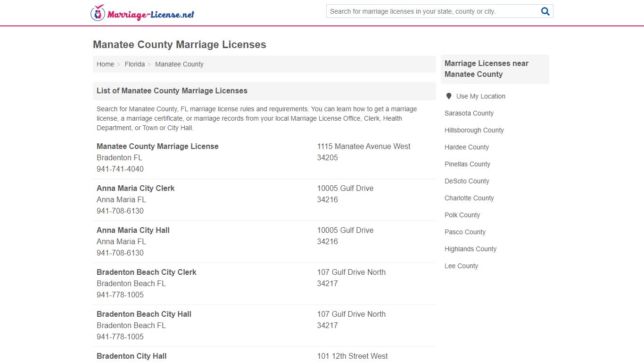The width and height of the screenshot is (644, 362).
Task: Open Sarasota County link
Action: point(469,113)
